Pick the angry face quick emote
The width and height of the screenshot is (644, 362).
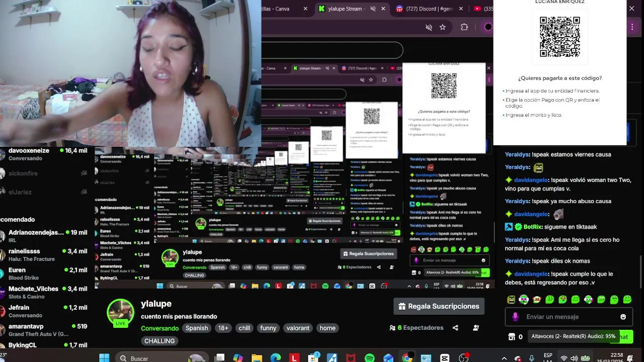[x=511, y=300]
